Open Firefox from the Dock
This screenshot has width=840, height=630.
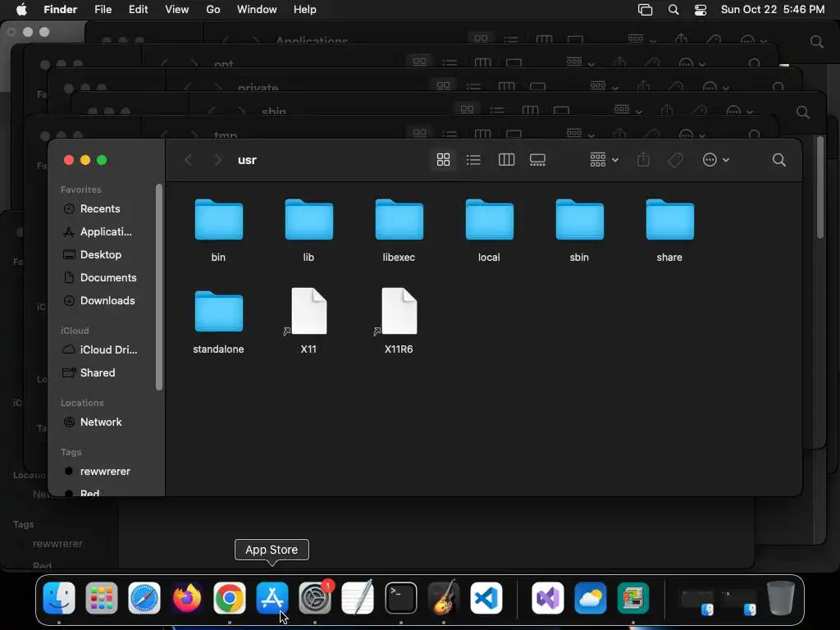tap(187, 598)
